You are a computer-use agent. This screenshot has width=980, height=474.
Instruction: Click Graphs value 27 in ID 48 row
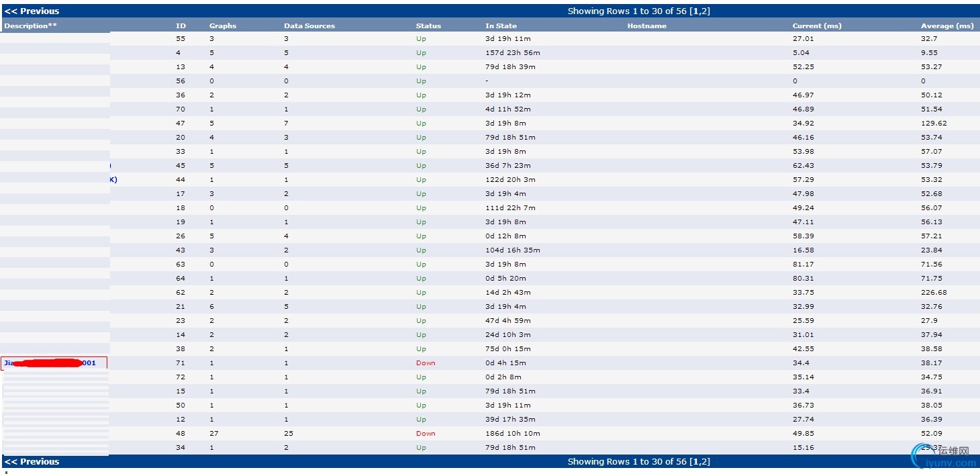click(214, 433)
